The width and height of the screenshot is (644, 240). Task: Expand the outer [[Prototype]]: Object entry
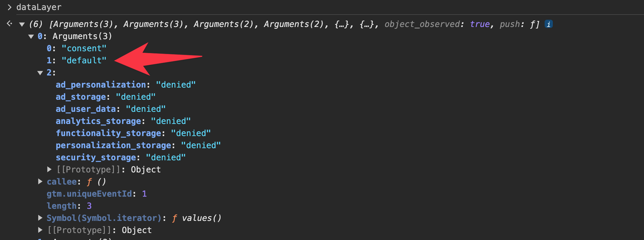(x=40, y=230)
